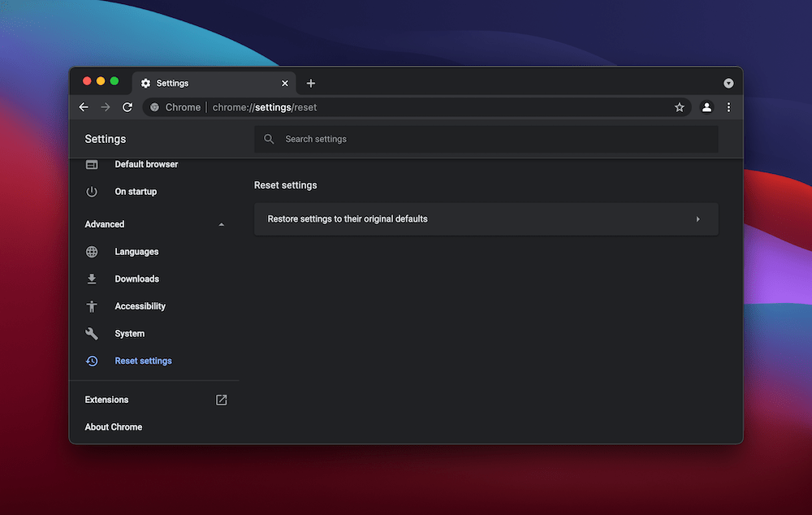Collapse the Advanced section

(x=221, y=223)
